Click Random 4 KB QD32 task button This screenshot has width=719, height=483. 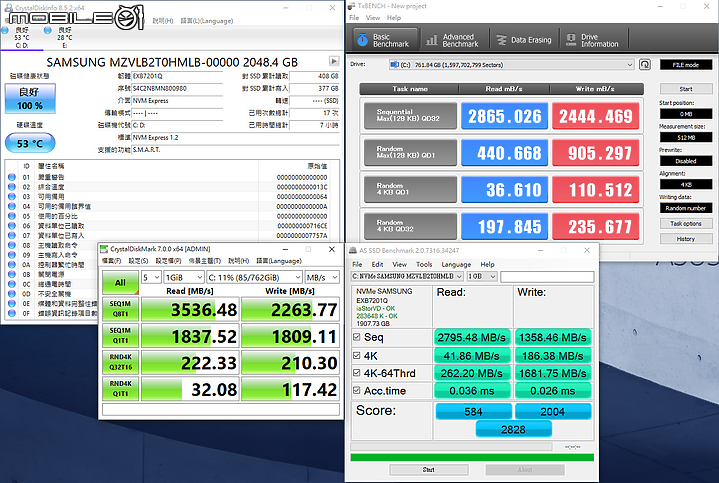[x=410, y=226]
